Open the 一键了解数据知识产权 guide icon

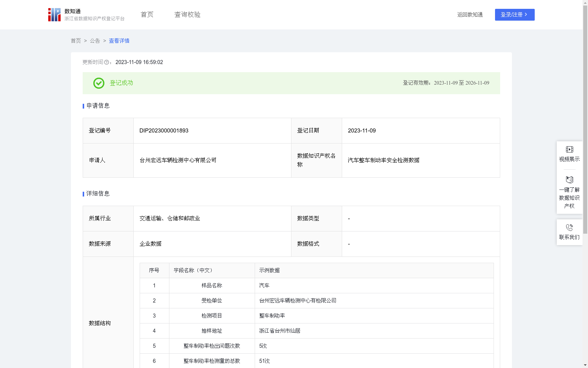click(569, 180)
